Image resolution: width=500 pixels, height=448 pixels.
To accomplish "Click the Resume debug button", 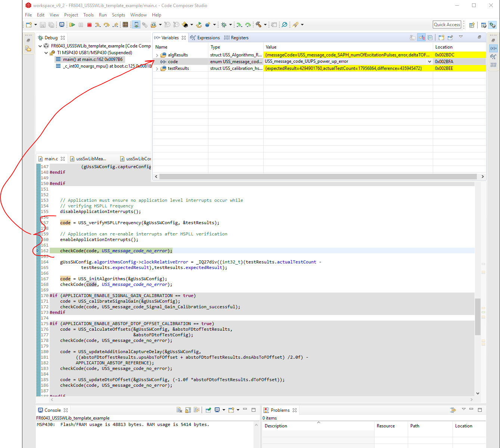I will click(72, 25).
